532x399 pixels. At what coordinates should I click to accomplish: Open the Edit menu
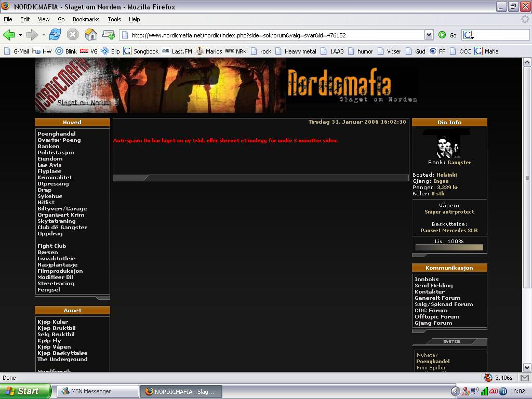25,19
